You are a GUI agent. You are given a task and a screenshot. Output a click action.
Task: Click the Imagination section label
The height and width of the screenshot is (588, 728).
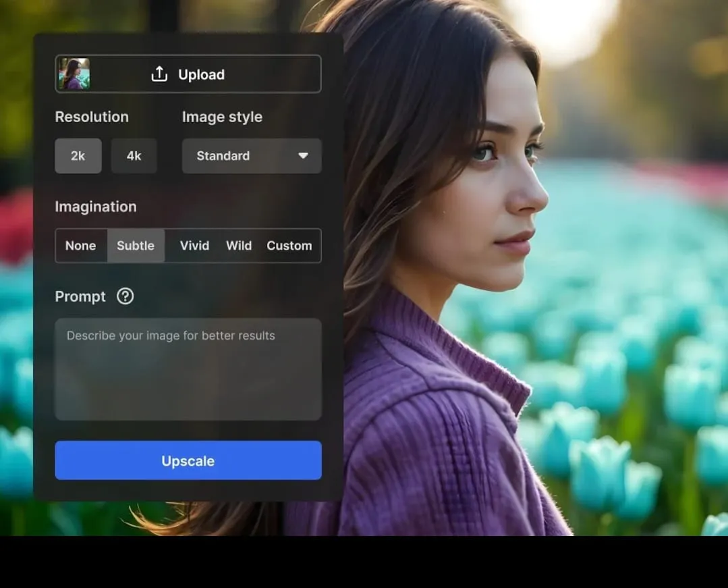(x=96, y=207)
